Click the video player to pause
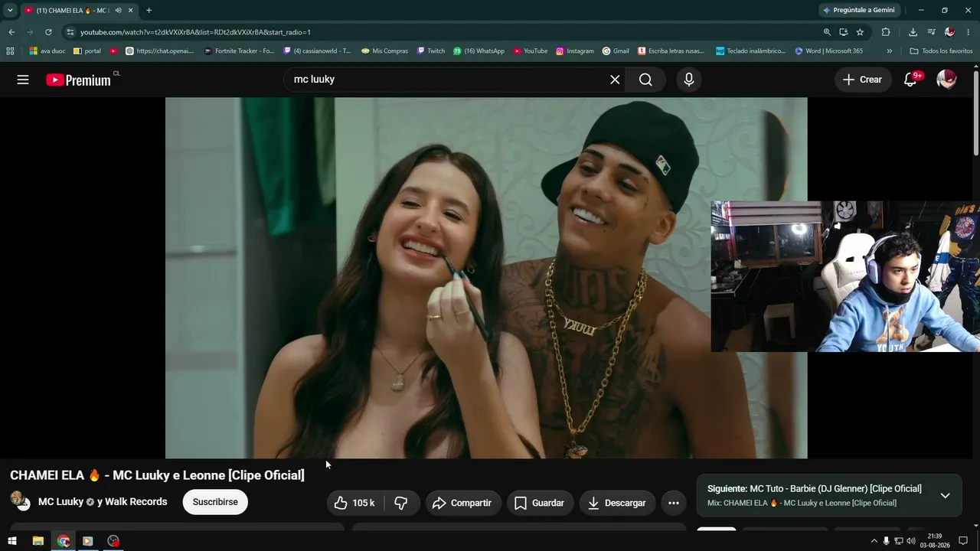Screen dimensions: 980x551 click(486, 278)
